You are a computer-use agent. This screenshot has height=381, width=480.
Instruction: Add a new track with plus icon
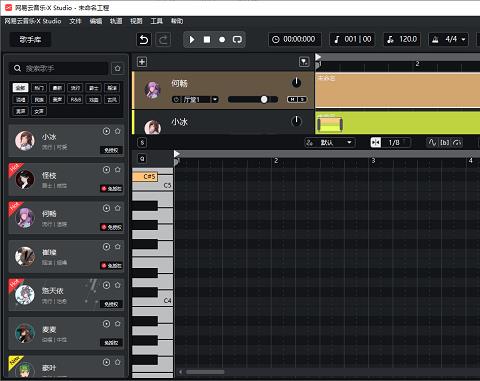(x=142, y=62)
